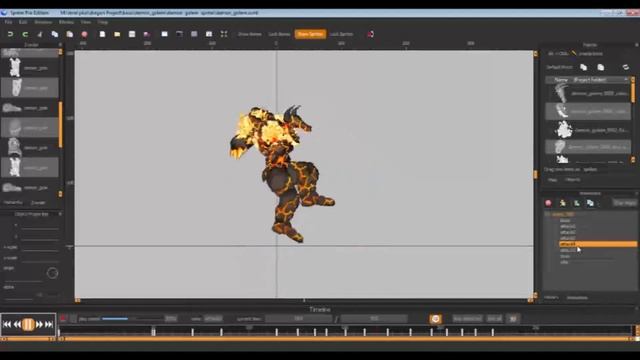Click the angle dial in Object Properties

coord(52,273)
